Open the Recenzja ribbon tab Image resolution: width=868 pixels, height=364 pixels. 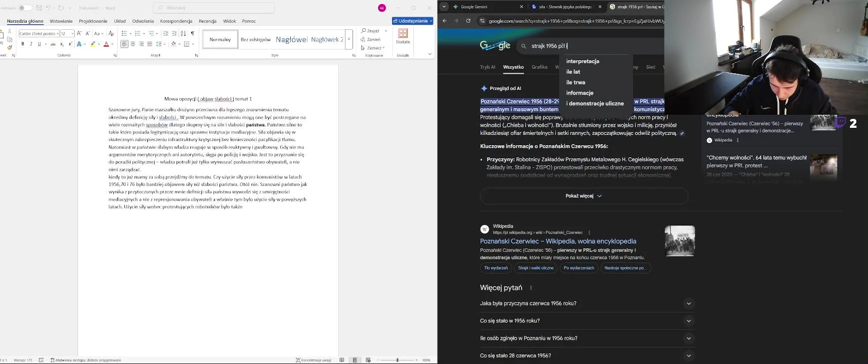click(x=207, y=21)
